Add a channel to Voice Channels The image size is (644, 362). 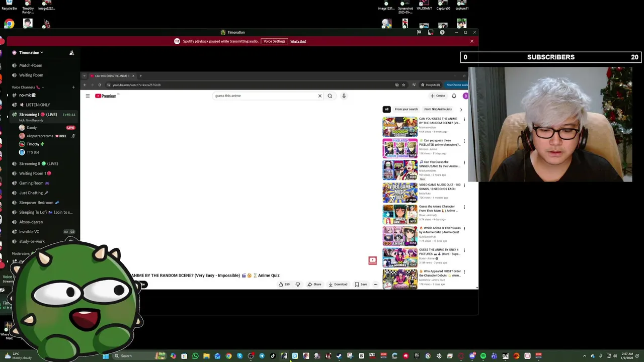(73, 87)
